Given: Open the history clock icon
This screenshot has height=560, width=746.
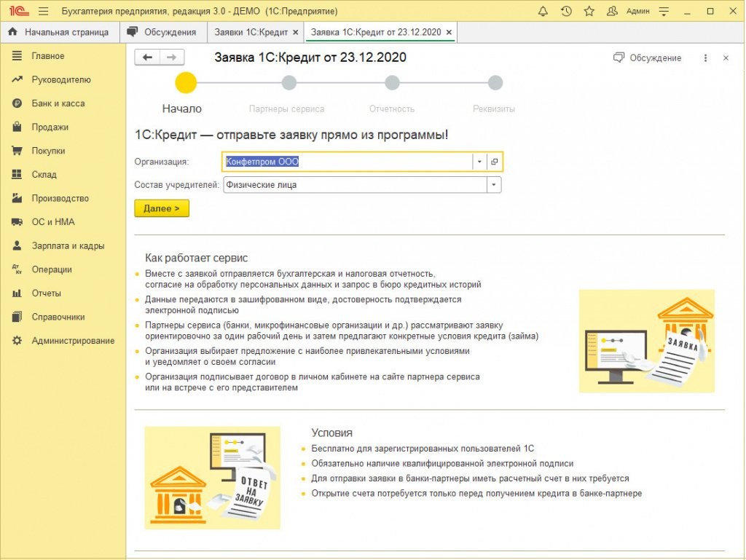Looking at the screenshot, I should tap(566, 12).
